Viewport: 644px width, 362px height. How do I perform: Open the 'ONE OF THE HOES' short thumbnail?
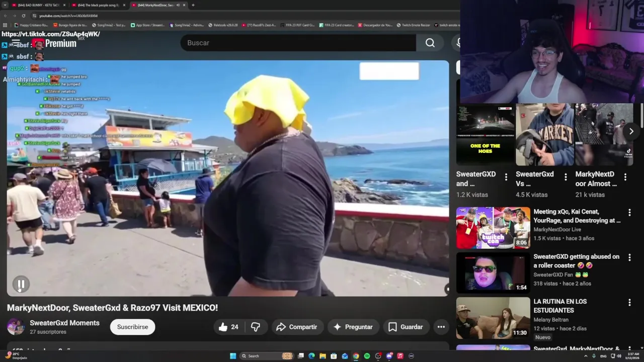485,135
